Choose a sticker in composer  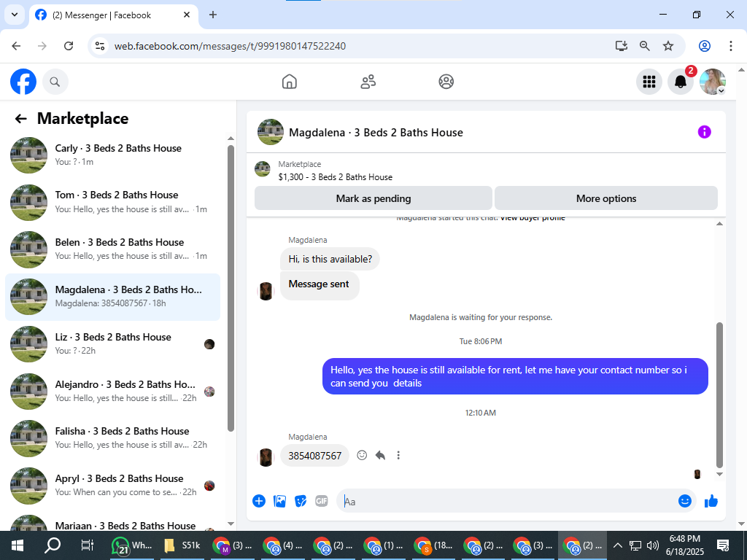[x=301, y=501]
